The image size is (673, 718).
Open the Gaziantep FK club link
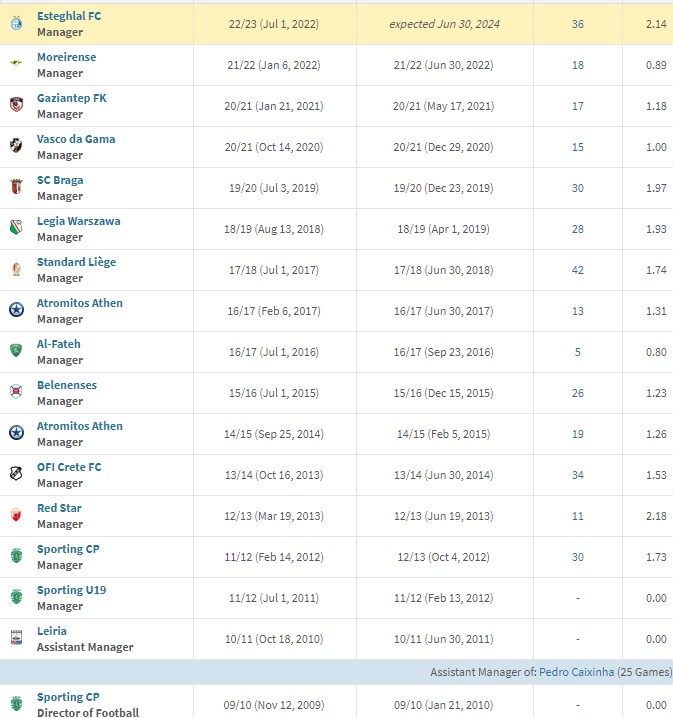72,98
